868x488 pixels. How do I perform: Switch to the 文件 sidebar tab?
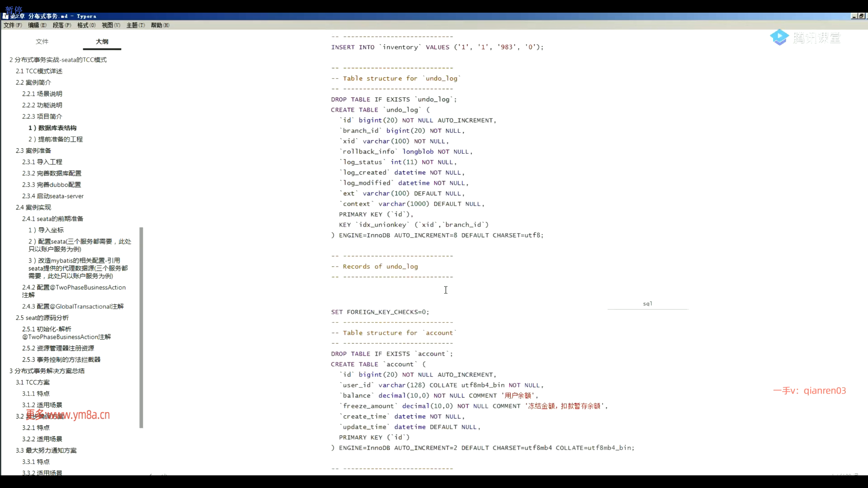point(42,42)
